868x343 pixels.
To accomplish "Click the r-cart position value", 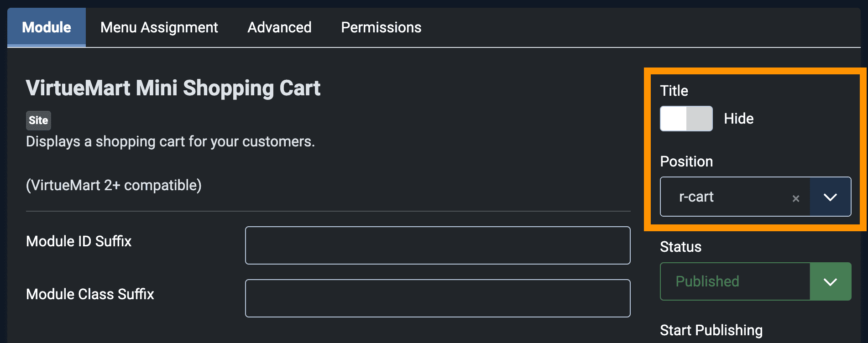I will point(696,197).
